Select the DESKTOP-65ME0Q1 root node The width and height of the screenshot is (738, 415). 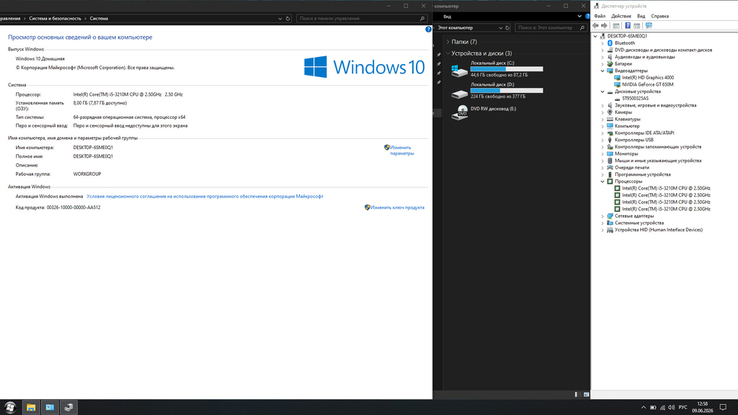627,36
